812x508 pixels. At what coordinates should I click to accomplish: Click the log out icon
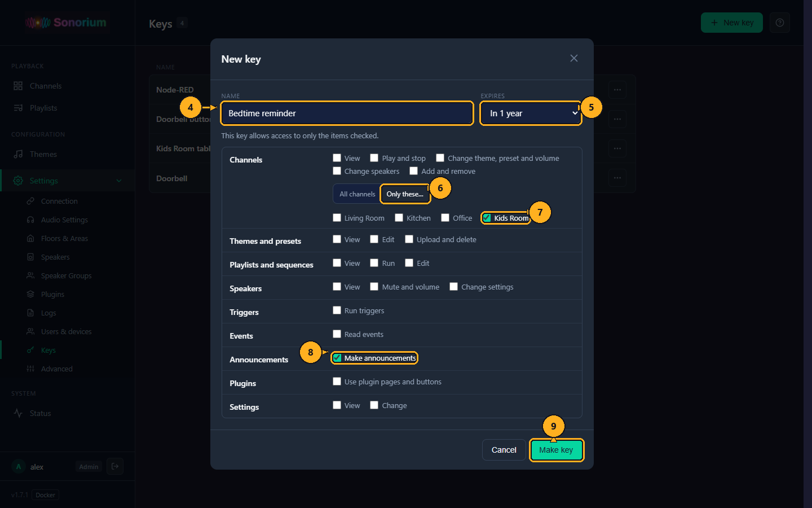115,466
